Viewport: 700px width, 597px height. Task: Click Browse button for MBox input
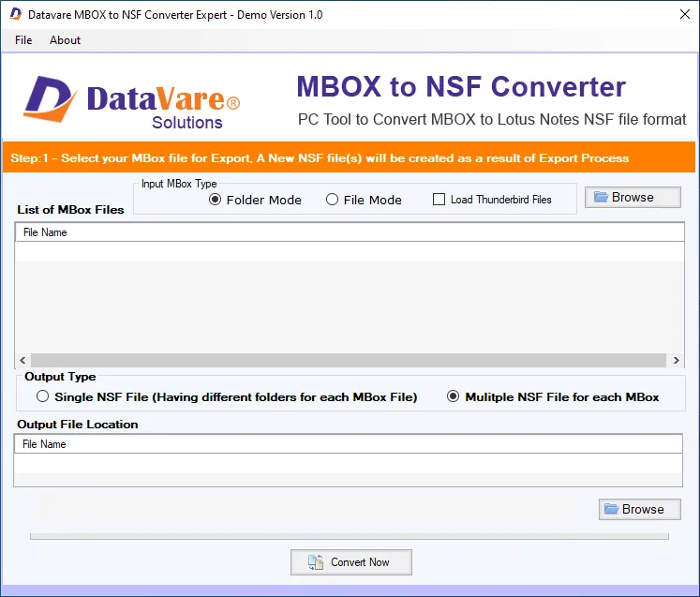pyautogui.click(x=633, y=197)
